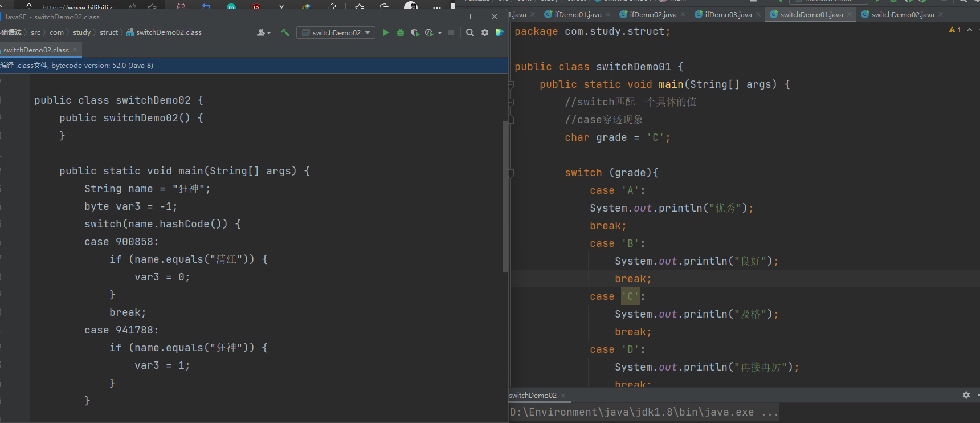Switch to the ifDemo02.java tab
980x423 pixels.
coord(653,14)
